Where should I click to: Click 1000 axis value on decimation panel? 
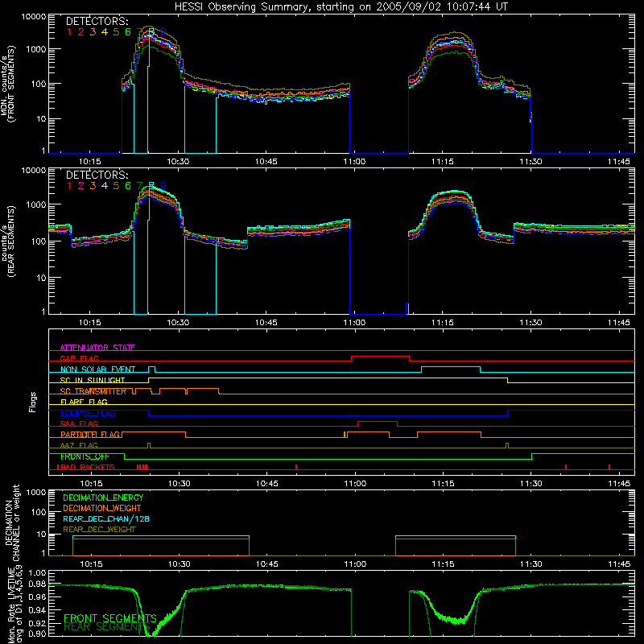pyautogui.click(x=35, y=492)
